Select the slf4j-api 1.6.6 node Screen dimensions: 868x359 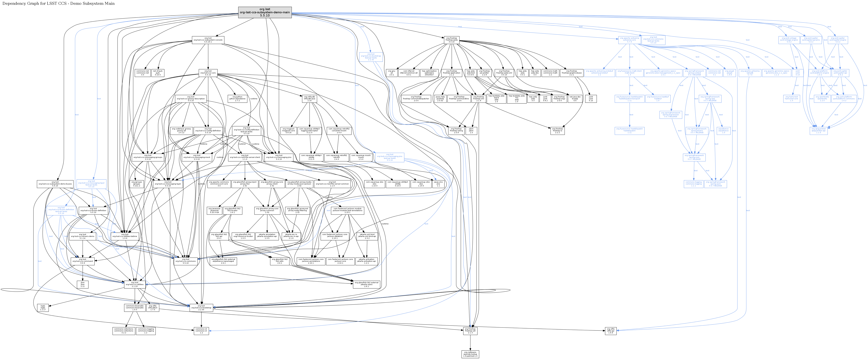coord(611,331)
